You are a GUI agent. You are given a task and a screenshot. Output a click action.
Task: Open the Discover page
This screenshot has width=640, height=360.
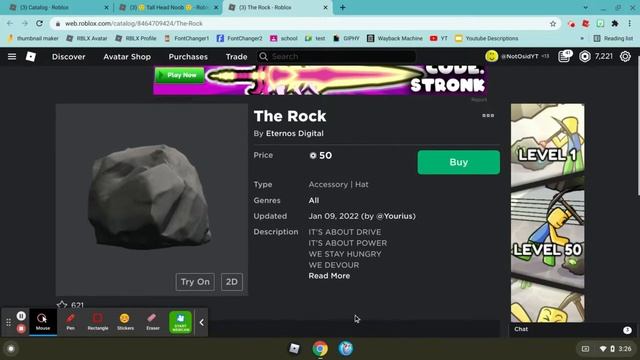click(69, 57)
